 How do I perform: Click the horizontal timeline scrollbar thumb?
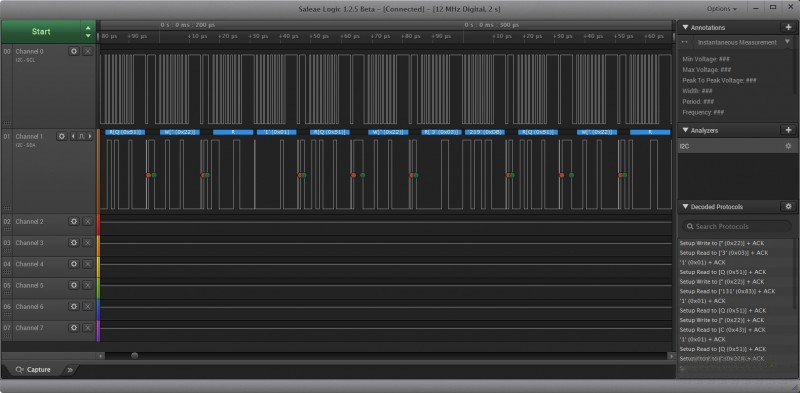[135, 356]
